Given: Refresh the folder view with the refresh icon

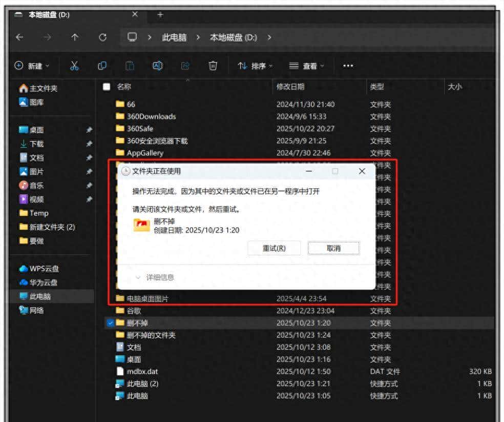Looking at the screenshot, I should [x=103, y=37].
